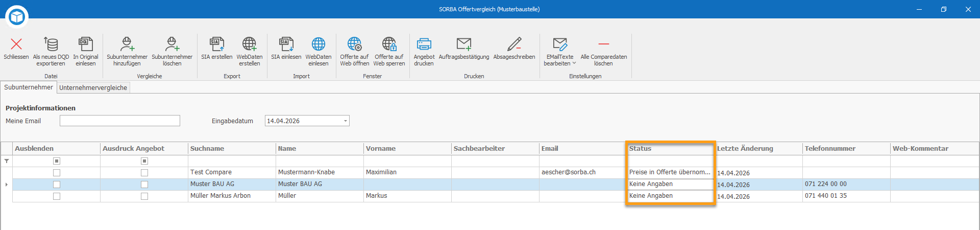Sort by Vorname column header
The image size is (980, 230).
pyautogui.click(x=407, y=149)
